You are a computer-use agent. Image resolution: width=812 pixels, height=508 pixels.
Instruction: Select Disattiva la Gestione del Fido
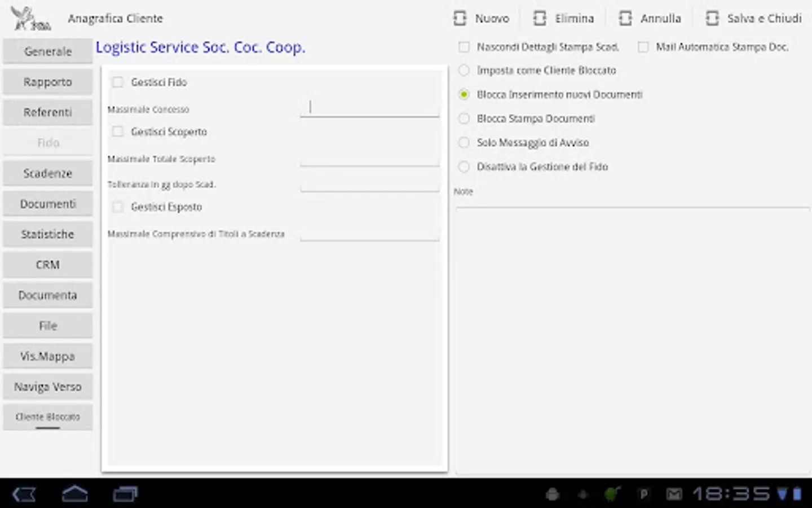464,167
